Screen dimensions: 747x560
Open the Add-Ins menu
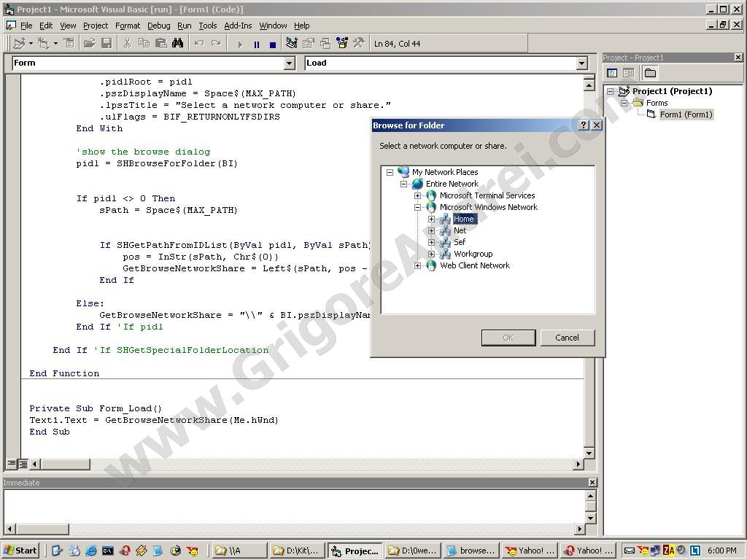[x=238, y=26]
